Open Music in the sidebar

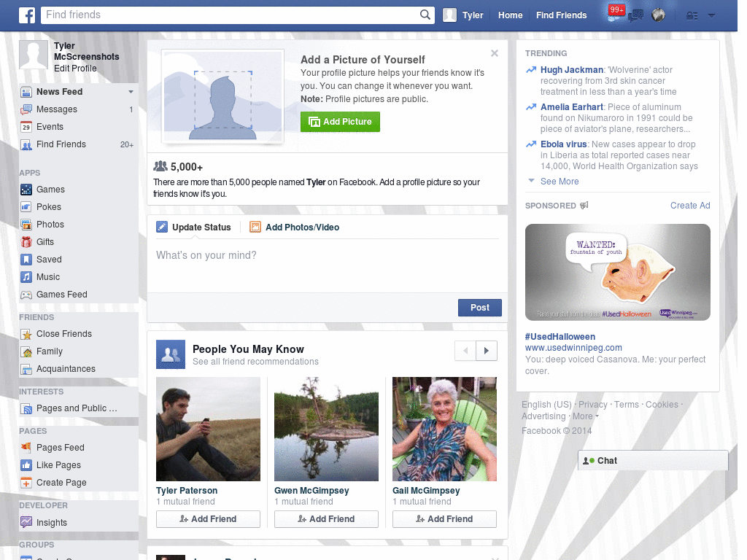78,277
